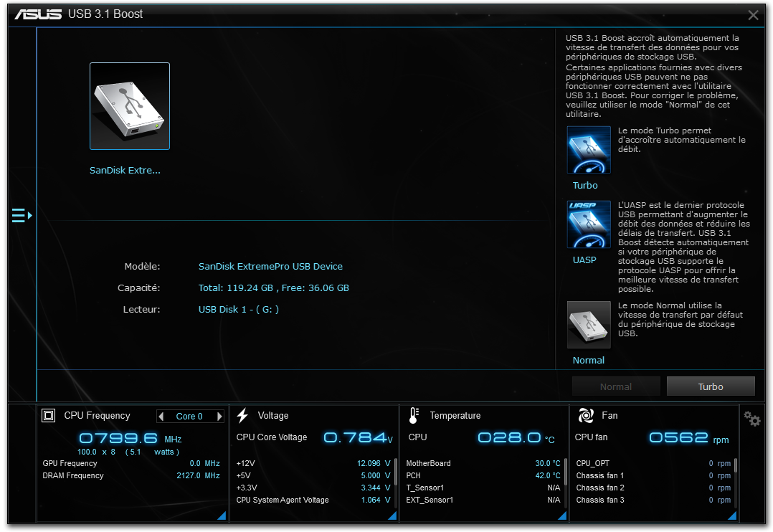773x532 pixels.
Task: Open monitoring settings gear icon
Action: pos(751,419)
